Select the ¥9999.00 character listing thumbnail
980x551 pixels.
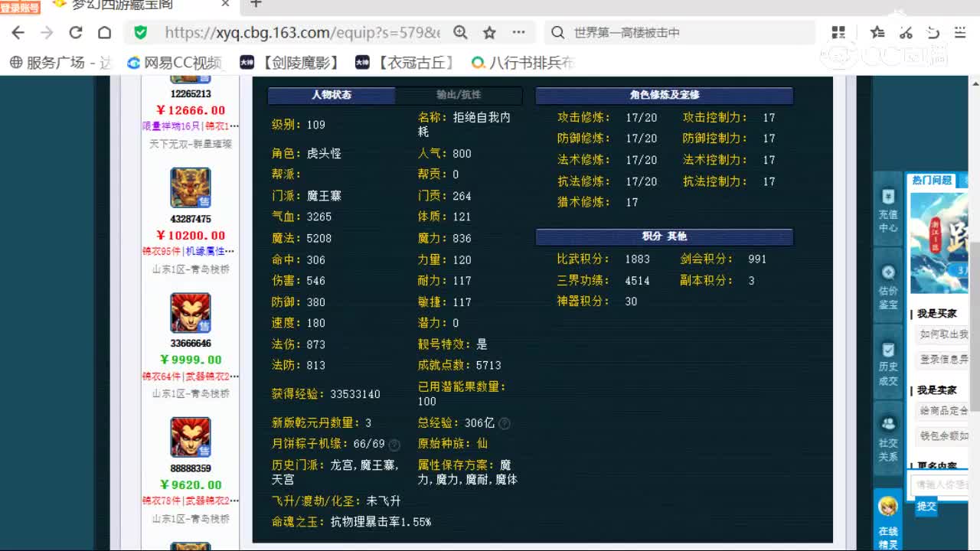tap(189, 312)
